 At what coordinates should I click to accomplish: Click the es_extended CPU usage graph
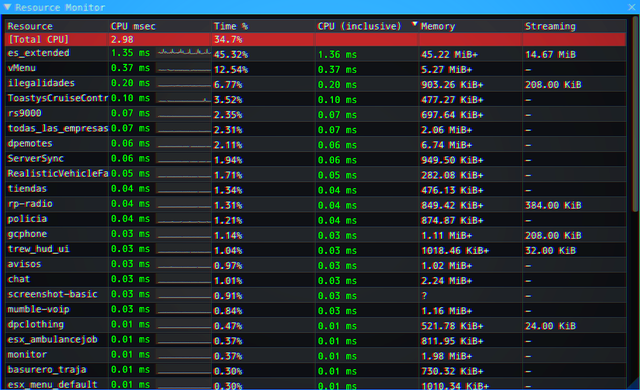[184, 53]
